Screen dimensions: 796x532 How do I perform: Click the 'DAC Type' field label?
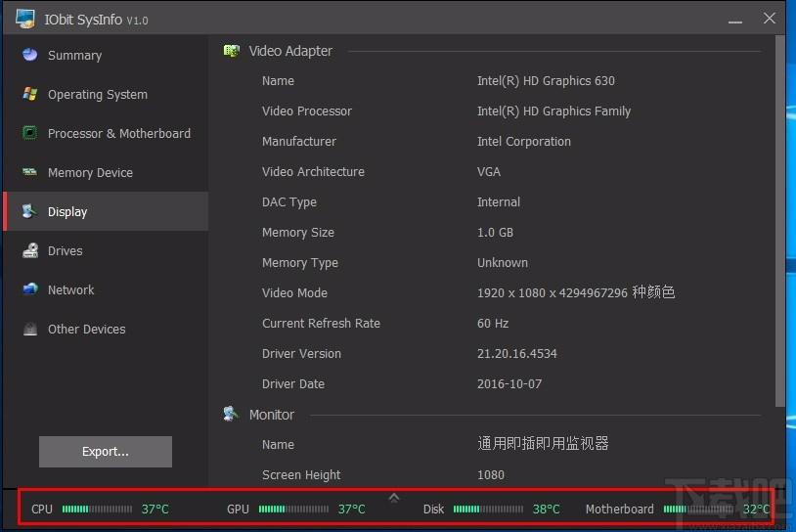point(288,202)
